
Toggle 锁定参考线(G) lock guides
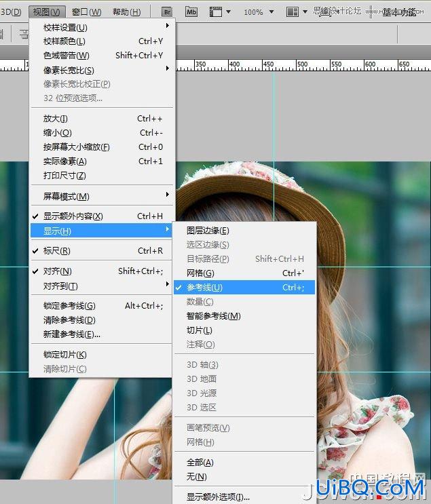(x=102, y=306)
